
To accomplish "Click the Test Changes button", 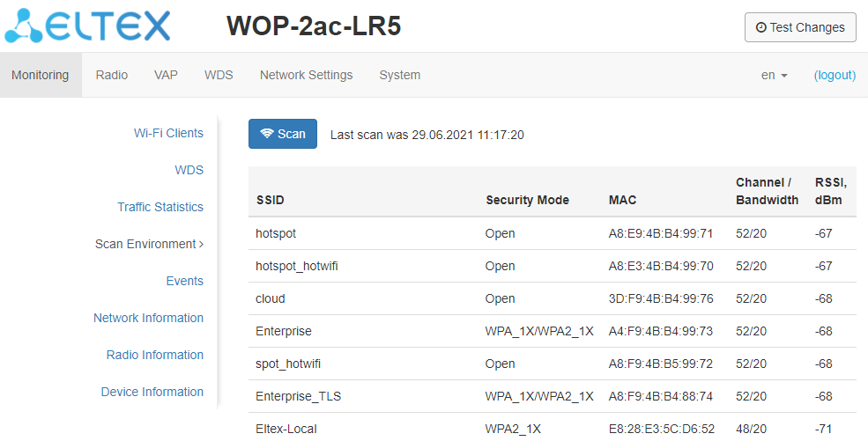I will (x=800, y=27).
